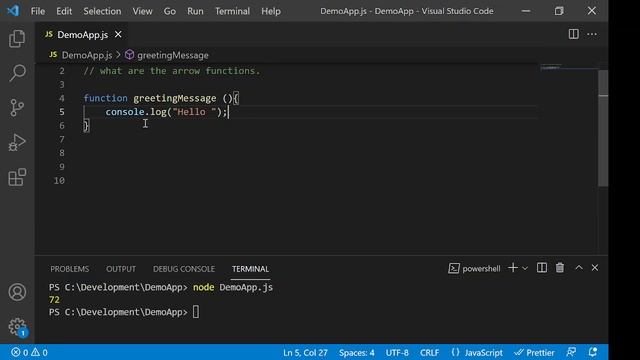Change file encoding UTF-8

[397, 352]
